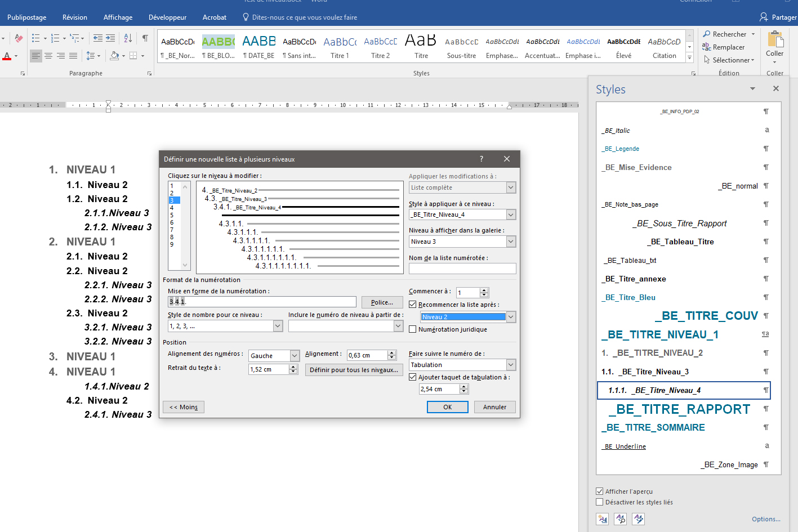This screenshot has height=532, width=798.
Task: Switch to the Révision tab
Action: 75,17
